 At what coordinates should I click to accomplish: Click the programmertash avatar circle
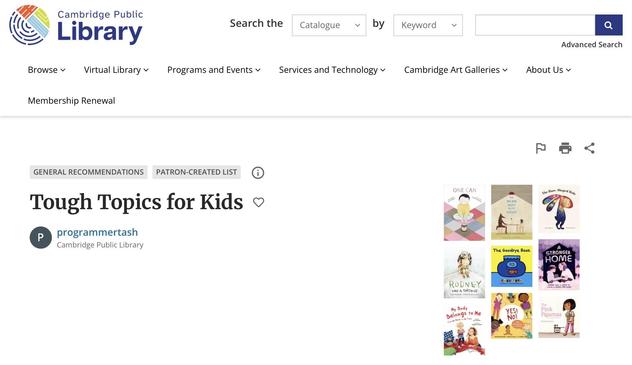tap(41, 238)
